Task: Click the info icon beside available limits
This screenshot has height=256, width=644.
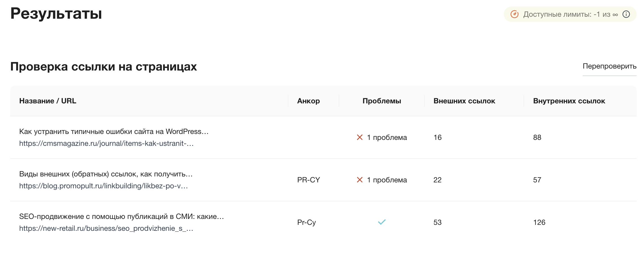Action: pyautogui.click(x=626, y=14)
